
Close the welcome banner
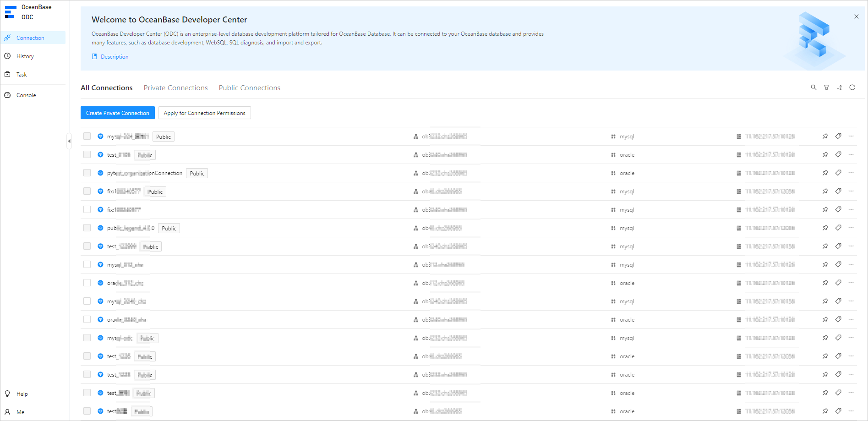(x=856, y=16)
